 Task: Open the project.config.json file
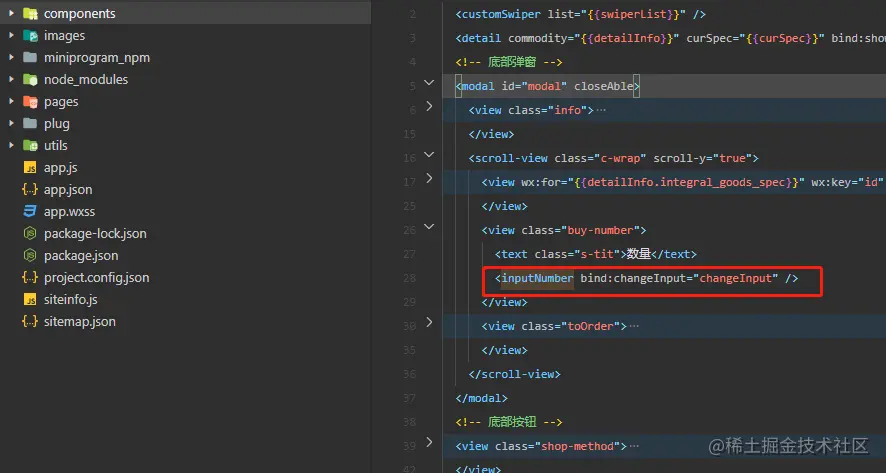(x=97, y=277)
